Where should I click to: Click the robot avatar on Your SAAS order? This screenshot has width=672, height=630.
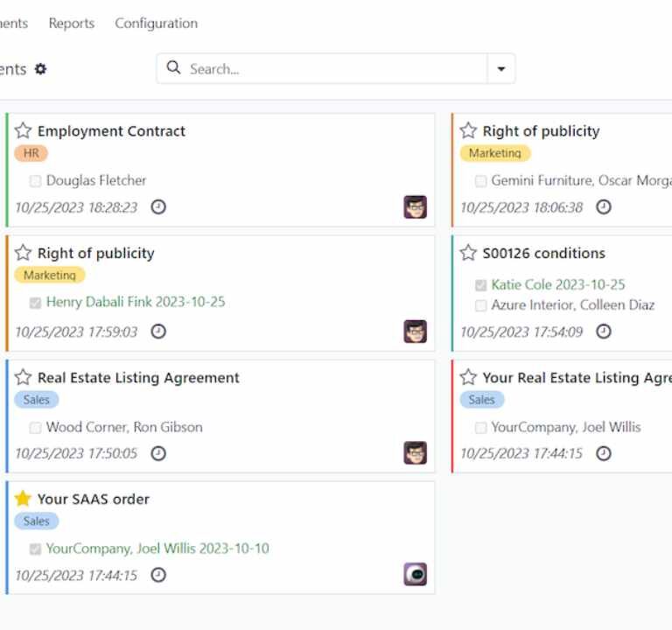[415, 574]
